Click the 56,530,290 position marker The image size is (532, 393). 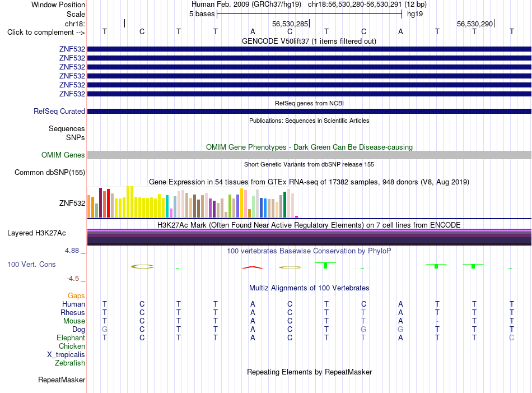[475, 24]
